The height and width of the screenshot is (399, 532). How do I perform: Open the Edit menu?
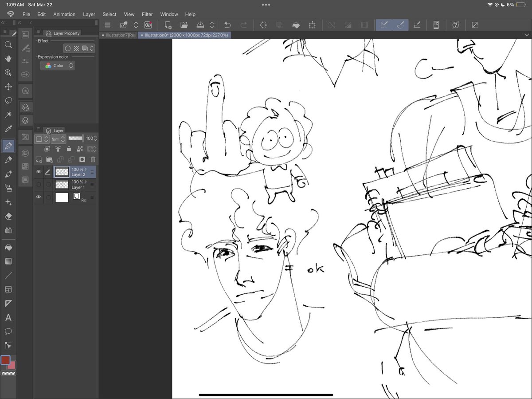(41, 14)
